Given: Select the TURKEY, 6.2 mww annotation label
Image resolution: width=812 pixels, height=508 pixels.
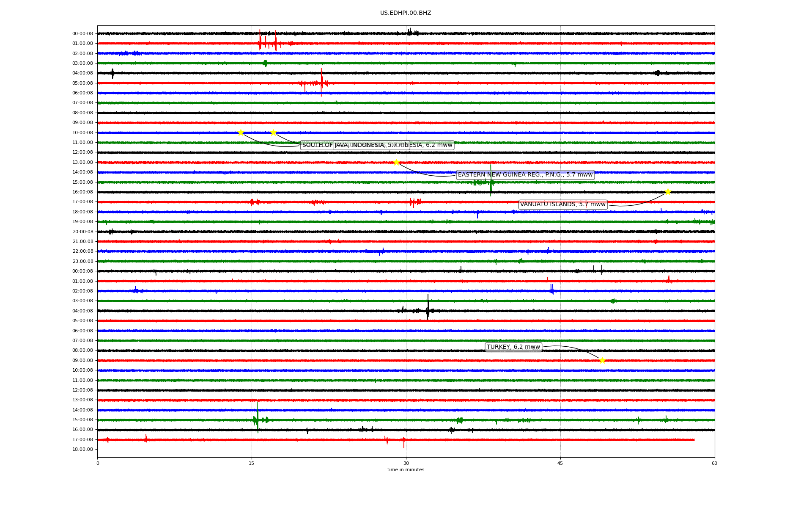Looking at the screenshot, I should click(513, 347).
